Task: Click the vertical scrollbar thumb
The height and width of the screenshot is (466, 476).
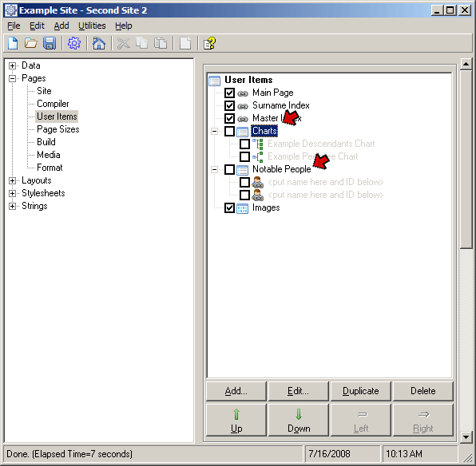Action: tap(466, 160)
